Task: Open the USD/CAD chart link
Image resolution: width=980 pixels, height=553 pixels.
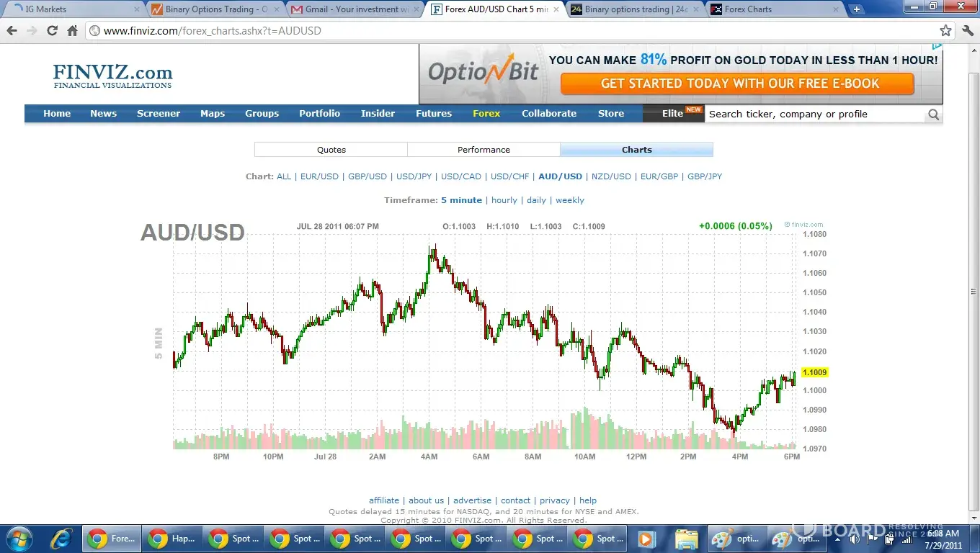Action: click(x=461, y=176)
